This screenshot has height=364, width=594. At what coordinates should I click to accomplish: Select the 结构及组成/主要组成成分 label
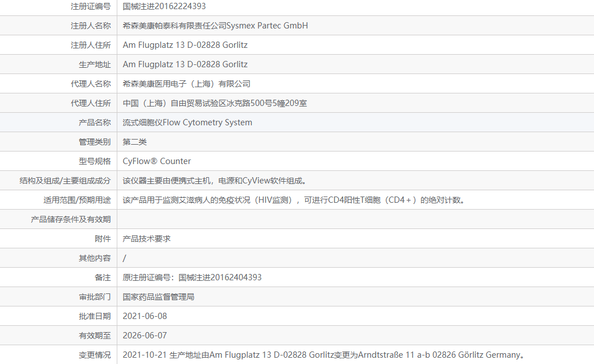pos(65,181)
